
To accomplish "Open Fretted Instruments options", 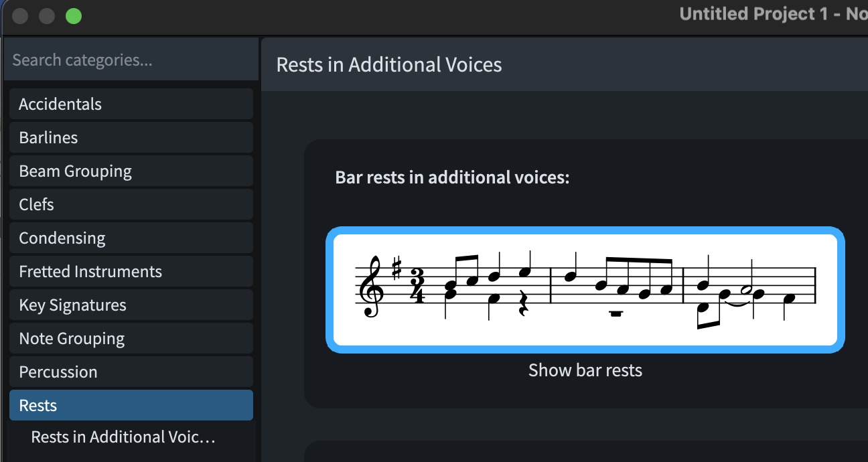I will tap(131, 271).
